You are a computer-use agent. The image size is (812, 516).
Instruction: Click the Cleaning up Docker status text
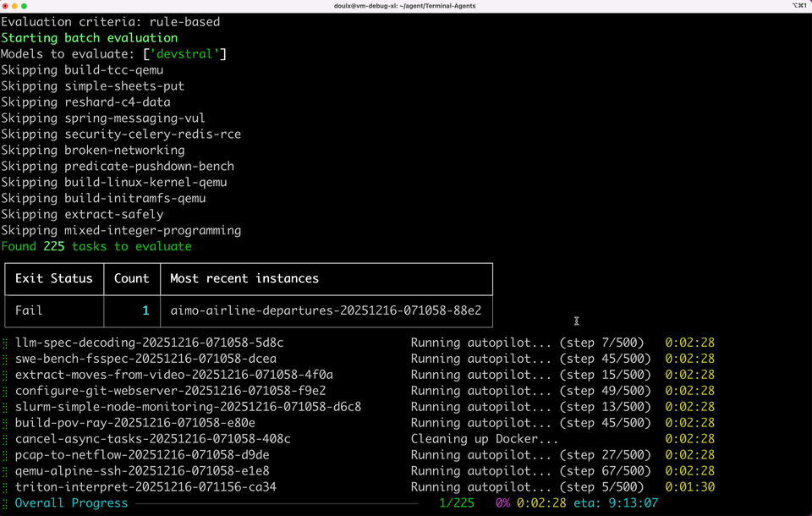485,439
